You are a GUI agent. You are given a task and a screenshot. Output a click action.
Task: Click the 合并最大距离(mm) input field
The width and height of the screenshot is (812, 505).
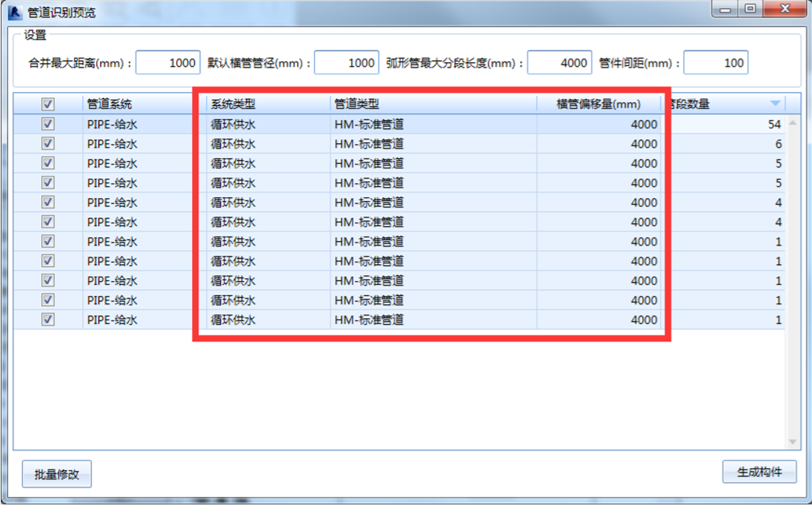(x=167, y=63)
